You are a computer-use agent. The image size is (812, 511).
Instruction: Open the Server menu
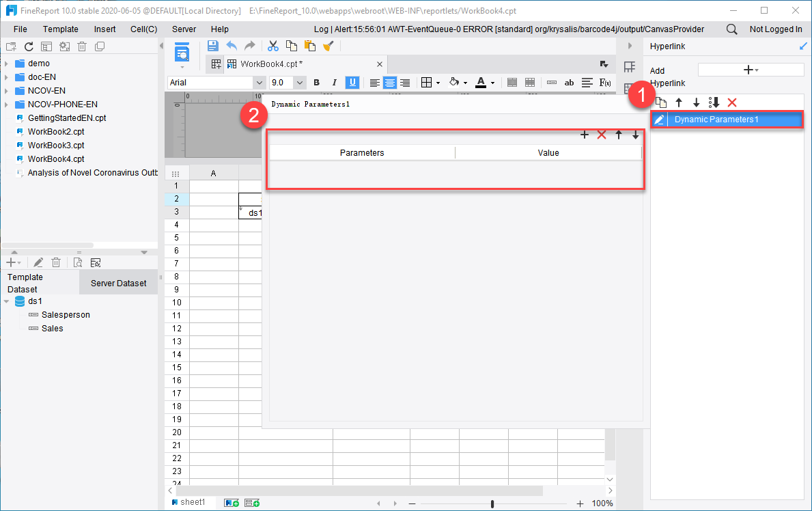coord(184,29)
